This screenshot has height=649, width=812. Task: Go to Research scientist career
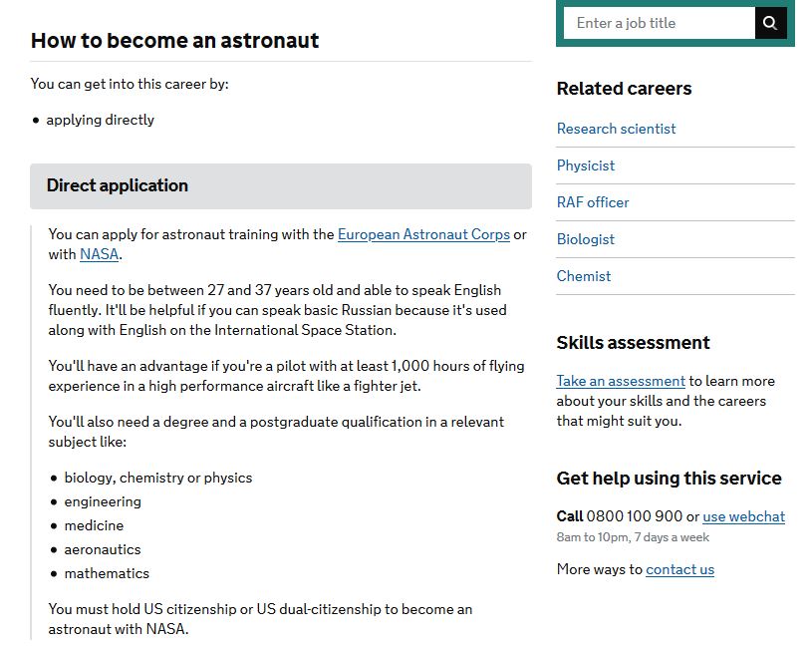click(617, 129)
